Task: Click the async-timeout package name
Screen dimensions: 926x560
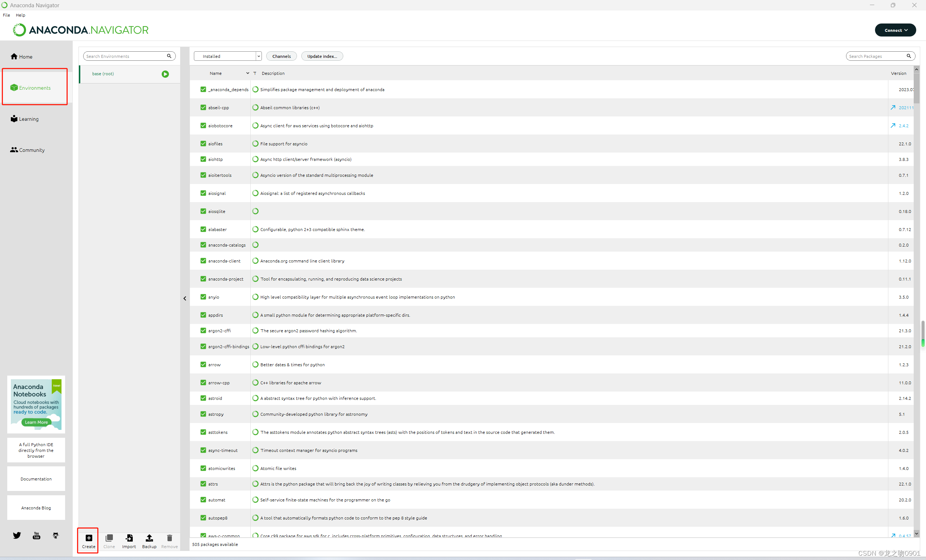Action: [223, 450]
